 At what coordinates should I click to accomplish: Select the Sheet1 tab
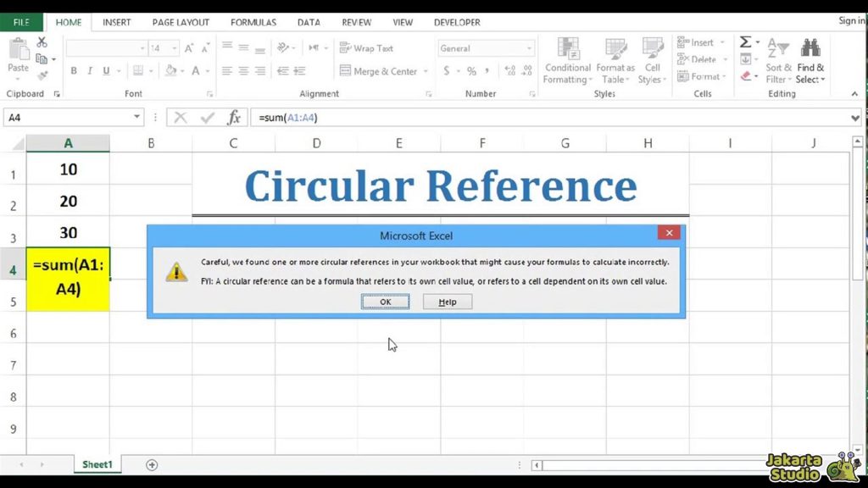pos(97,464)
